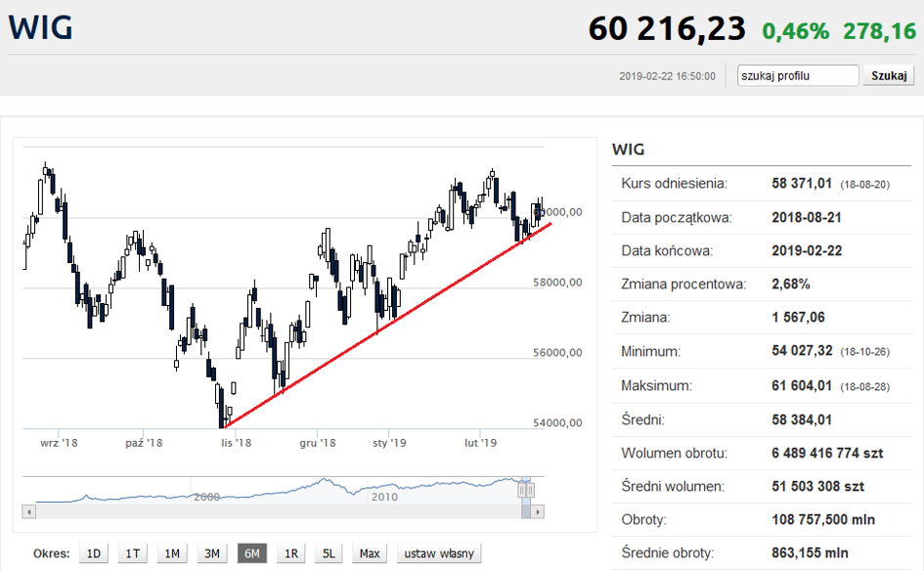Click the 'Średni wolumen' value 51 503 308 szt

pos(818,486)
